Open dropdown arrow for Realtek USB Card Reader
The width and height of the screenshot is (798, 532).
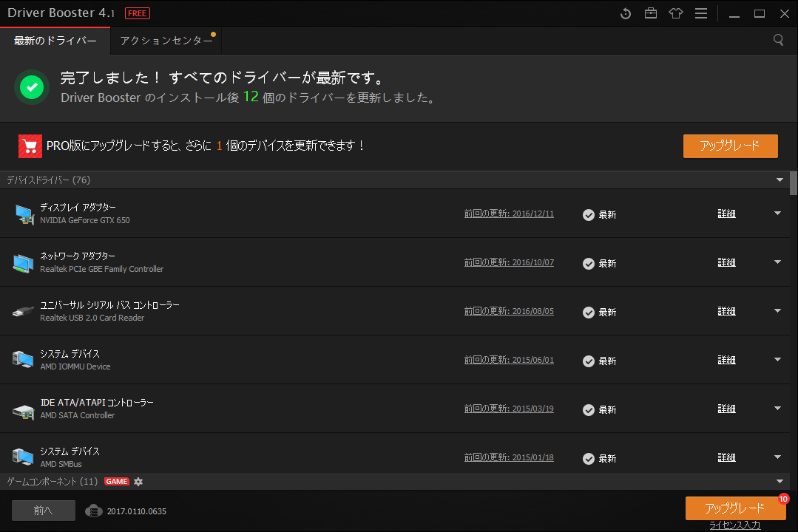[777, 311]
